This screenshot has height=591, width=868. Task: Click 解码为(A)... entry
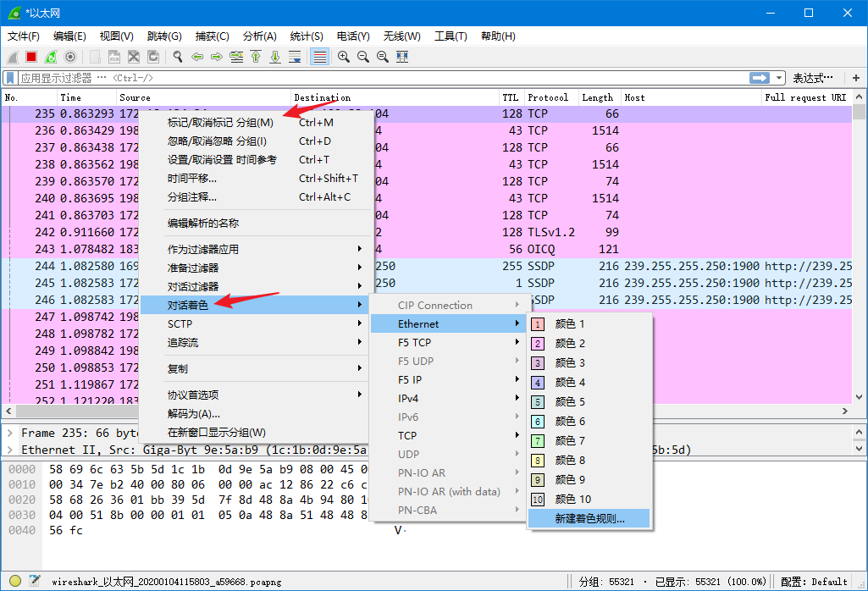[x=255, y=414]
